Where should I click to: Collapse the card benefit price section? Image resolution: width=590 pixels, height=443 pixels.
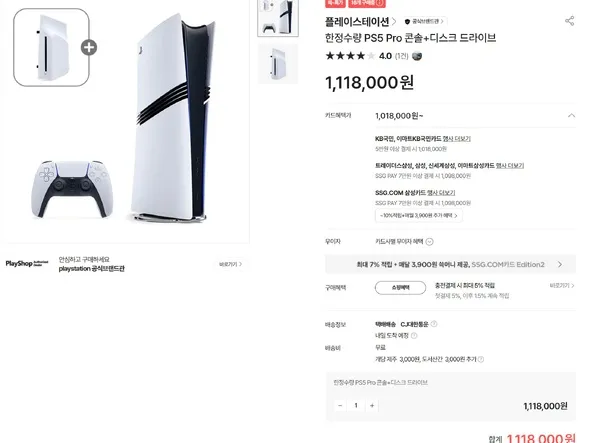point(571,116)
